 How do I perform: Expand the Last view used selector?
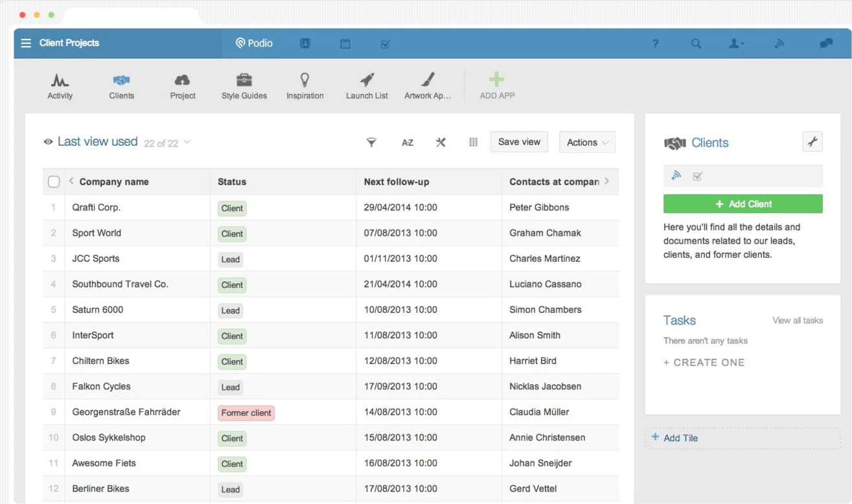click(x=186, y=143)
